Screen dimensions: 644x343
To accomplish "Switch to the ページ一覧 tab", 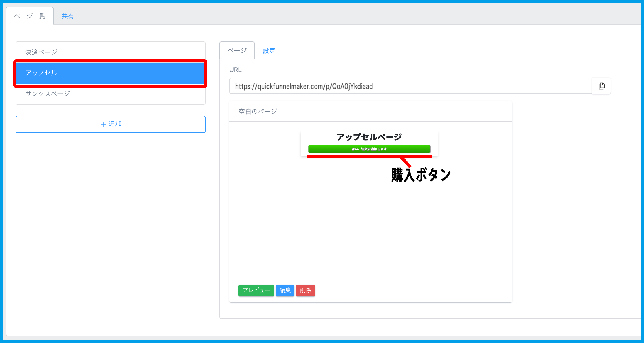I will point(29,16).
